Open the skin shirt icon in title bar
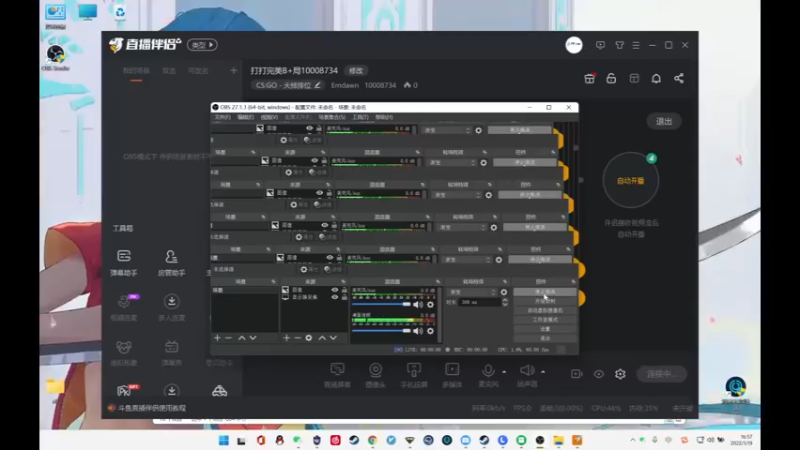Screen dimensions: 800x450 coord(619,45)
